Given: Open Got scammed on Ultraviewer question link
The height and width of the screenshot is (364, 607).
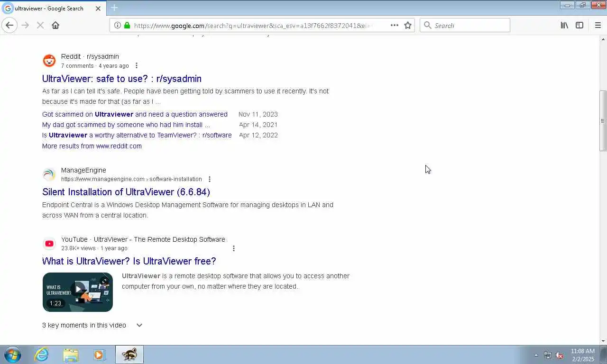Looking at the screenshot, I should [135, 114].
